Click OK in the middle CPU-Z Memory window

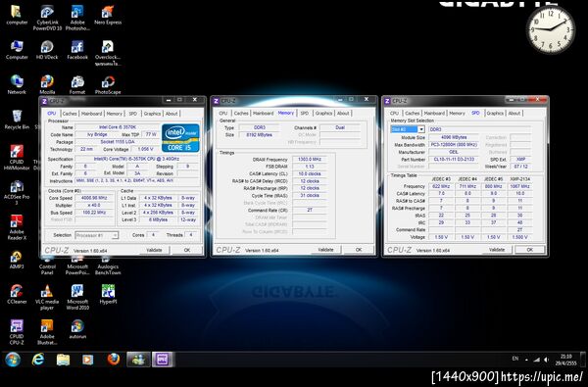point(359,250)
